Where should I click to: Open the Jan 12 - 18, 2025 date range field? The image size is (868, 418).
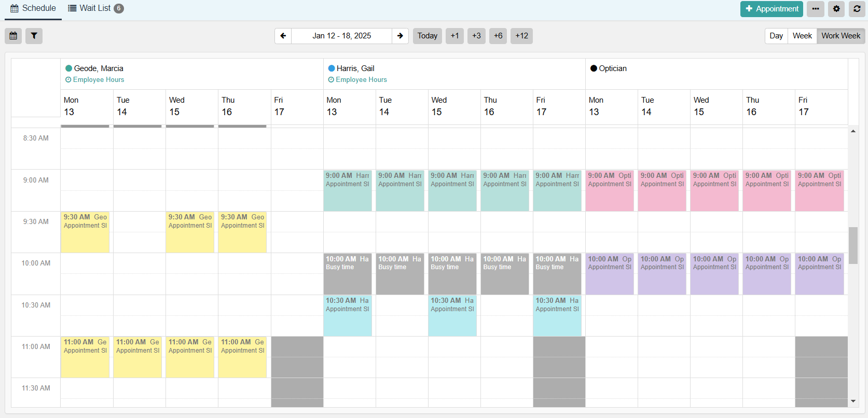coord(341,36)
